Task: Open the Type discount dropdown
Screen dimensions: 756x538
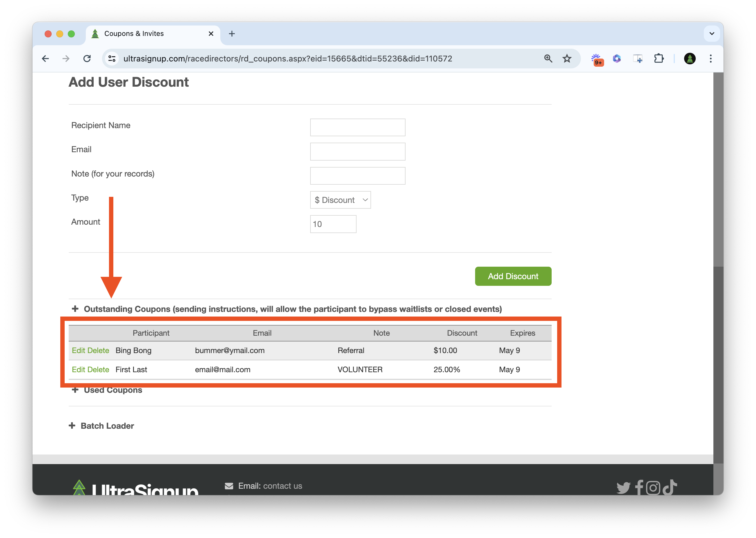Action: [x=340, y=200]
